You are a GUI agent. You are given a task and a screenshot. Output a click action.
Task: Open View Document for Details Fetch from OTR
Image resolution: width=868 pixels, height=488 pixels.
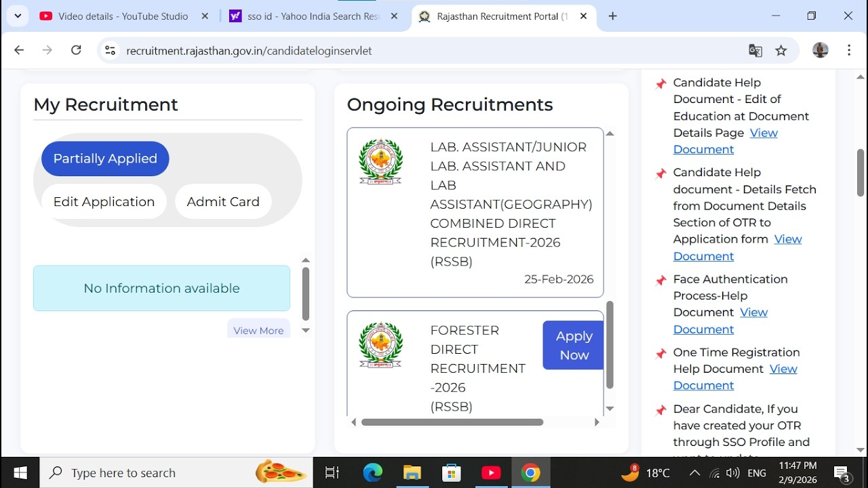click(738, 247)
